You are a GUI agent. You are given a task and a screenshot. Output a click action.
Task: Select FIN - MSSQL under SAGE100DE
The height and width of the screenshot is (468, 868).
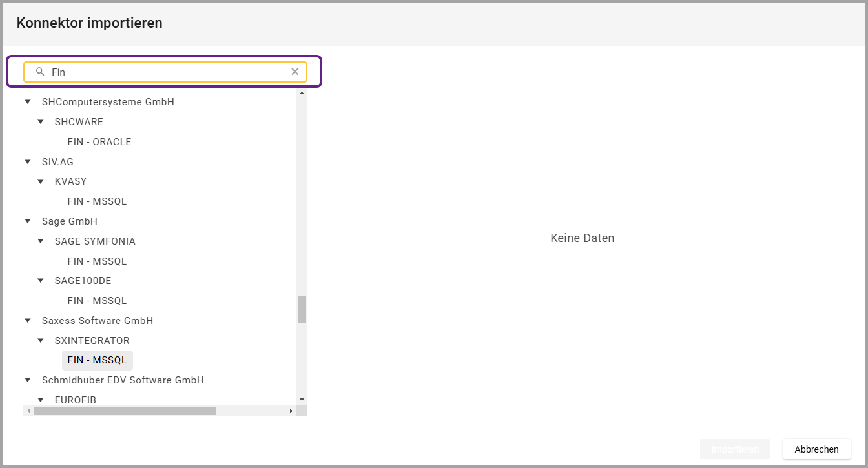(x=97, y=301)
